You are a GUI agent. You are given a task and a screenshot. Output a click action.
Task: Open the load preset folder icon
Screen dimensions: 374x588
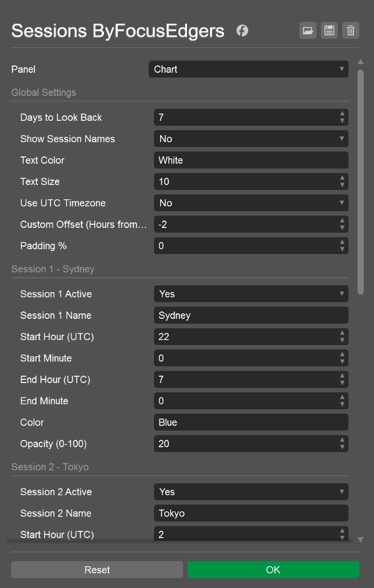307,31
